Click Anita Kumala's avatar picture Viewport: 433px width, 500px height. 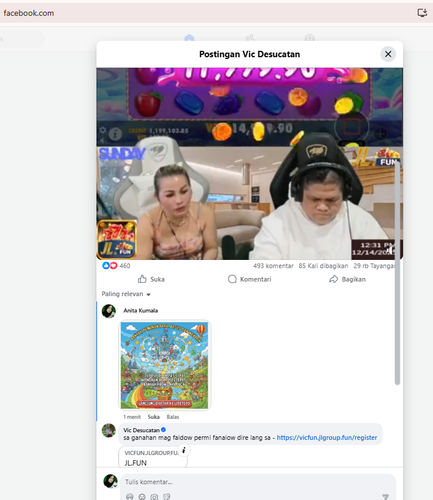[x=109, y=311]
